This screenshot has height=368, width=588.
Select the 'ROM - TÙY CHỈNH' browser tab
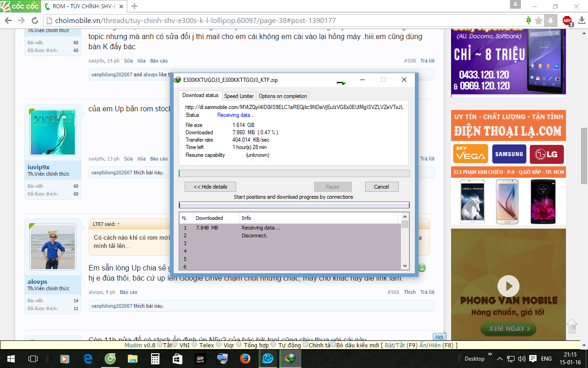pyautogui.click(x=85, y=6)
